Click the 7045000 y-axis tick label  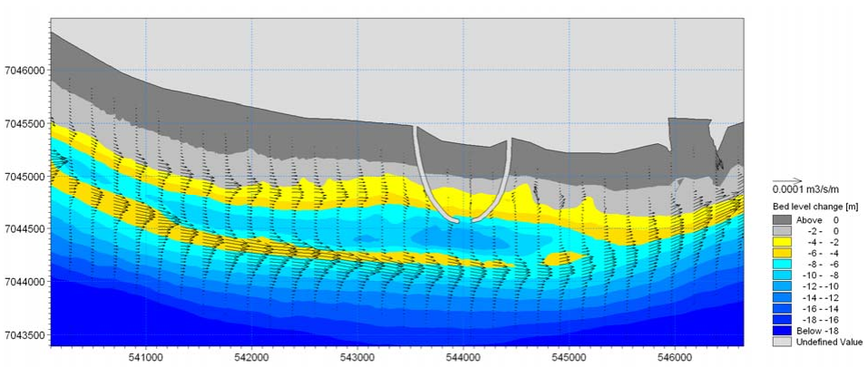click(x=24, y=176)
